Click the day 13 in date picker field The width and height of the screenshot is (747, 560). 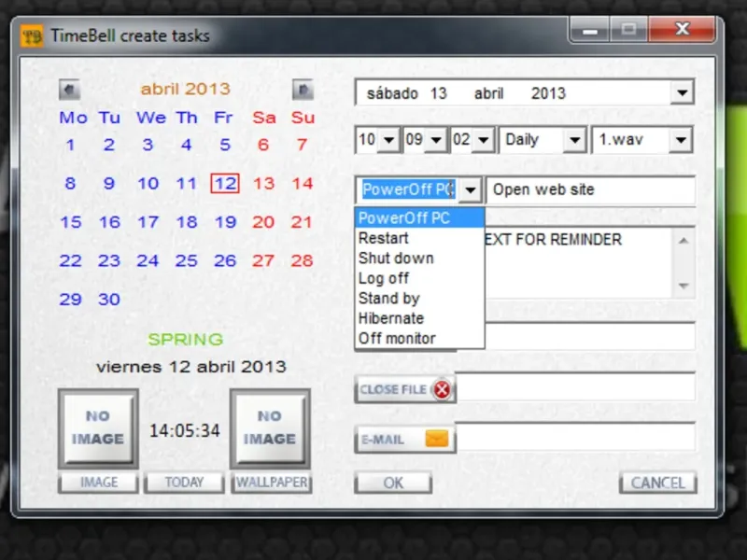[x=438, y=93]
